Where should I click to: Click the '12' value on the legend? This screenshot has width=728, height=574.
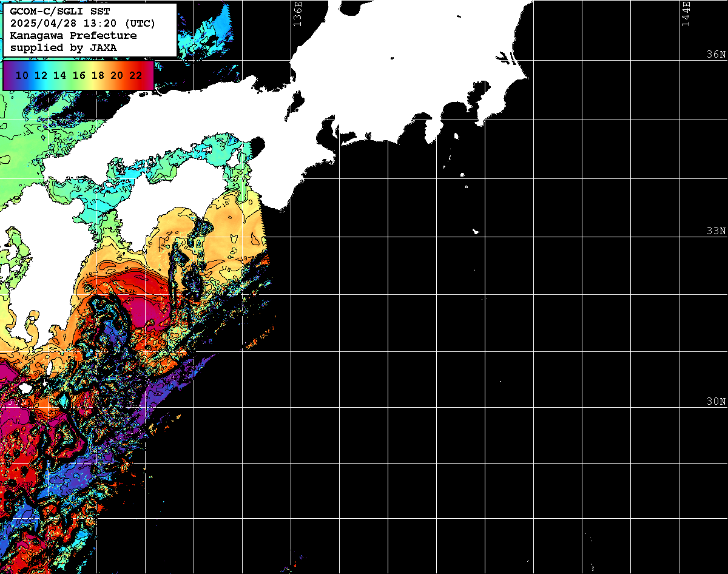point(41,76)
